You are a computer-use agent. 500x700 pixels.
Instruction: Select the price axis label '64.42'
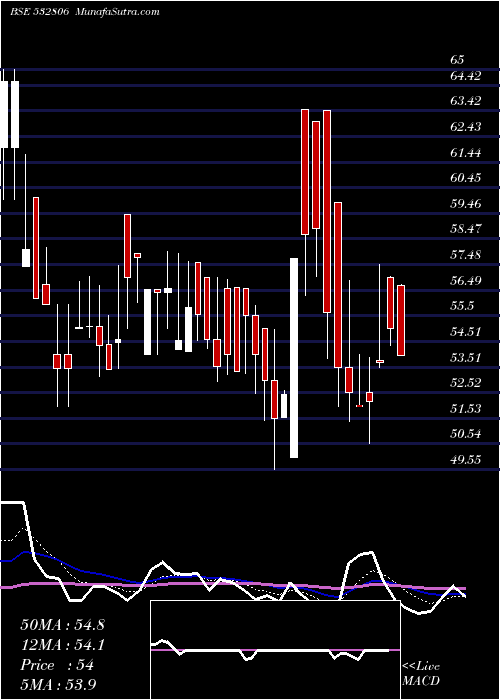pos(466,76)
